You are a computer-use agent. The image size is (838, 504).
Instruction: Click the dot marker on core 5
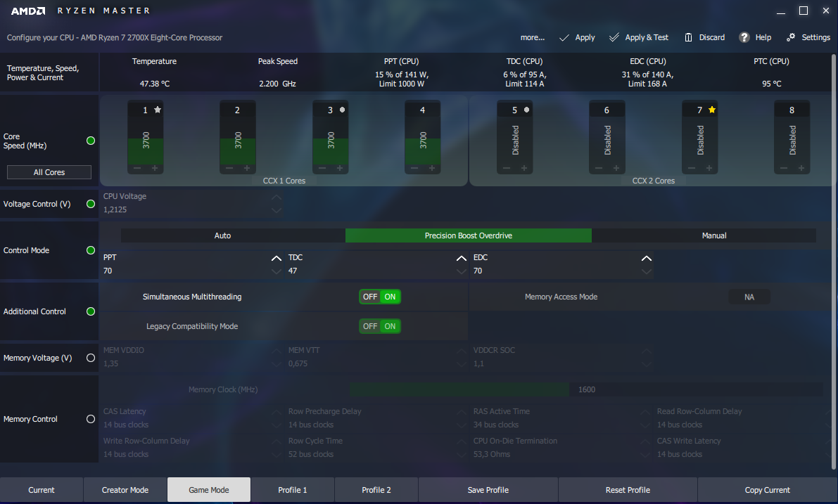pos(526,110)
